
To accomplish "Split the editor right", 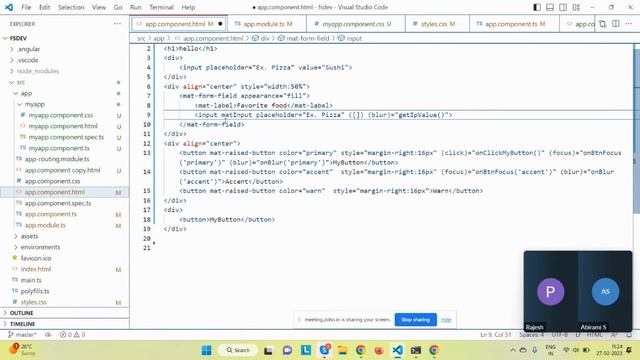I will (616, 24).
